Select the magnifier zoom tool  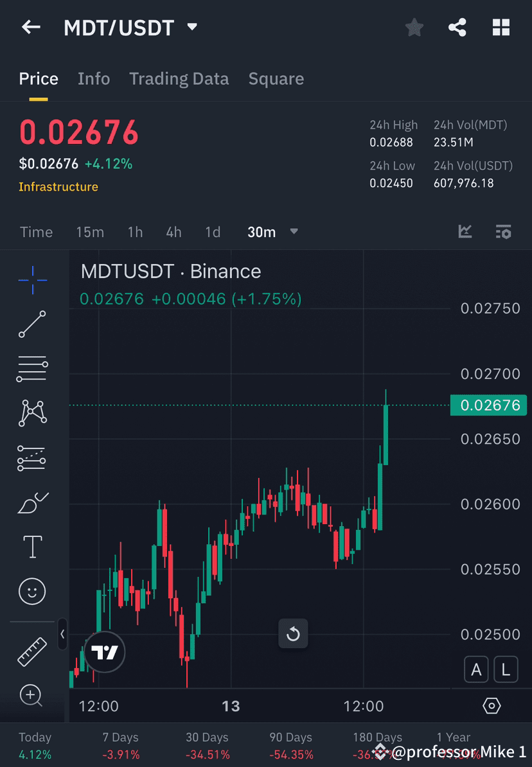coord(32,696)
